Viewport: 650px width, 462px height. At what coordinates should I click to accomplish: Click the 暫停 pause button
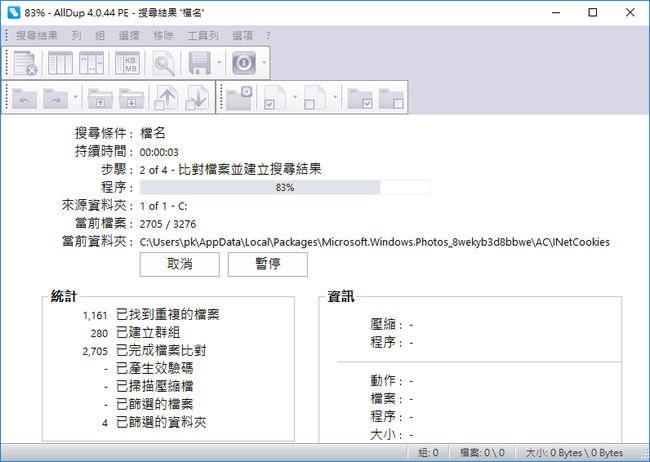[268, 264]
